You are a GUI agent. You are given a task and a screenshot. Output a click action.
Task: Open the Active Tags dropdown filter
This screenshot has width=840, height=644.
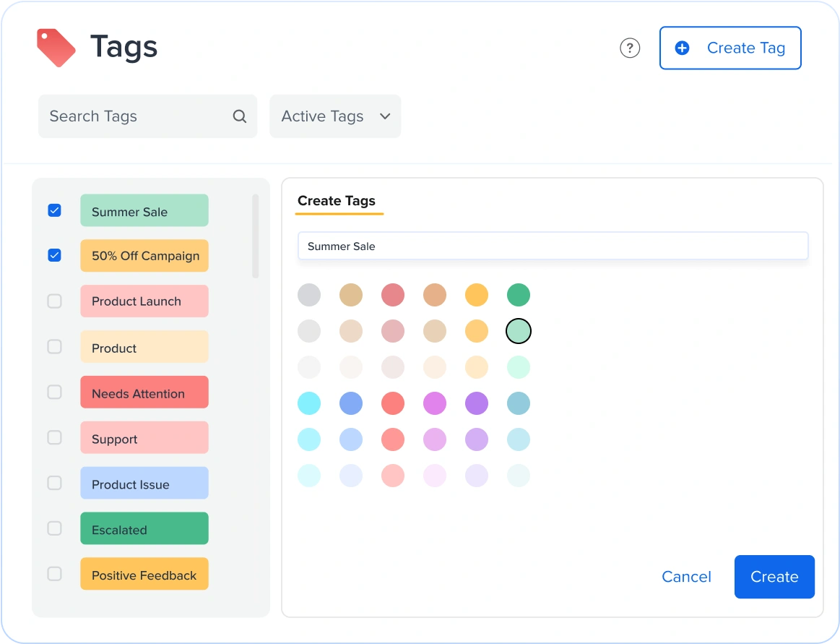[x=334, y=116]
